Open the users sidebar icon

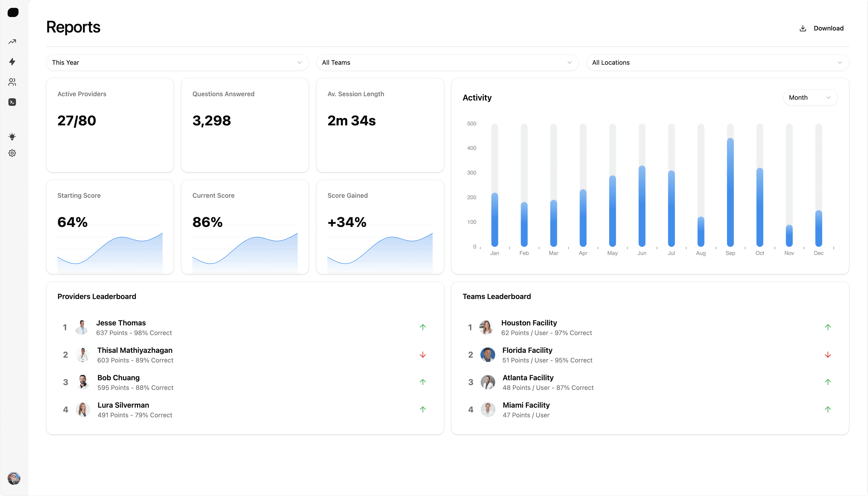pos(12,82)
